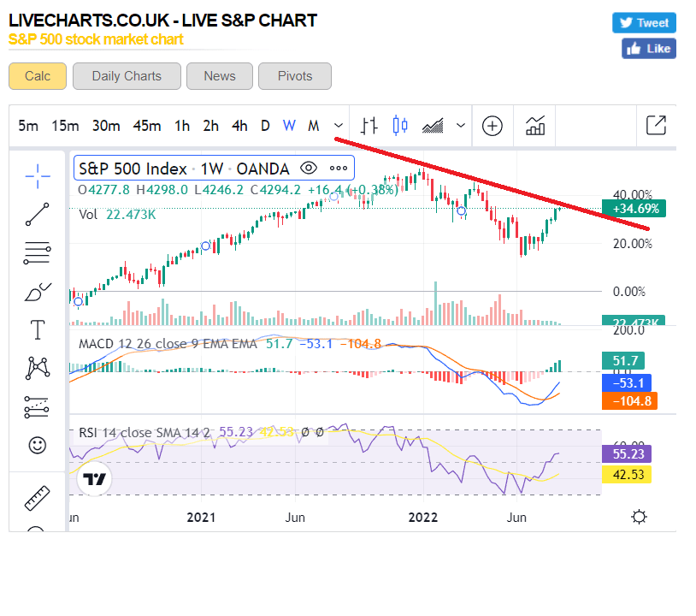Select the brush drawing tool

point(37,291)
